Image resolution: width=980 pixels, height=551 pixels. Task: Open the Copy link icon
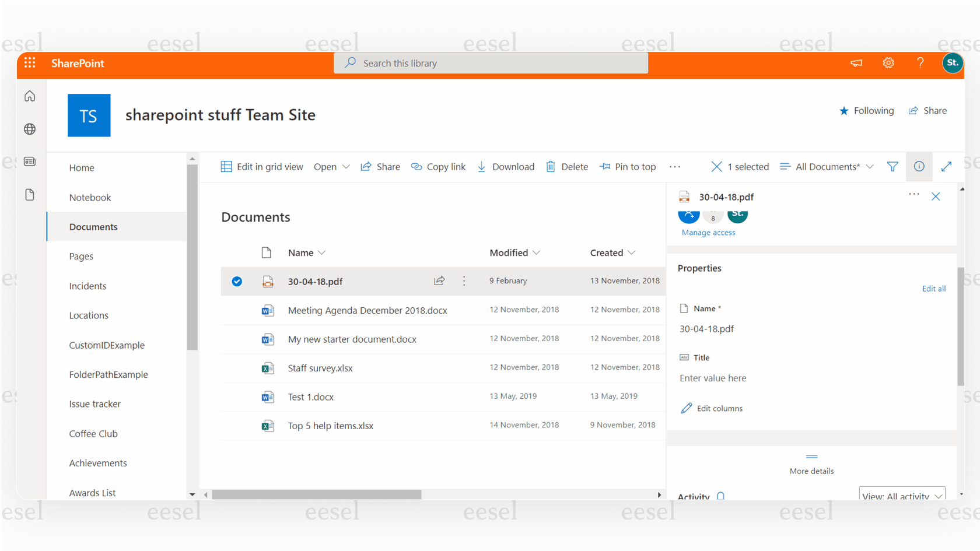pos(416,166)
